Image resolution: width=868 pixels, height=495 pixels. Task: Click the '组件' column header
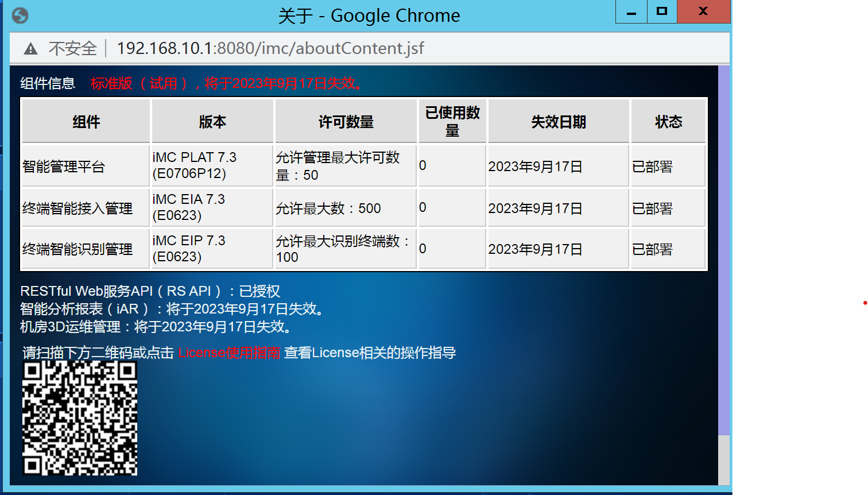click(x=86, y=121)
